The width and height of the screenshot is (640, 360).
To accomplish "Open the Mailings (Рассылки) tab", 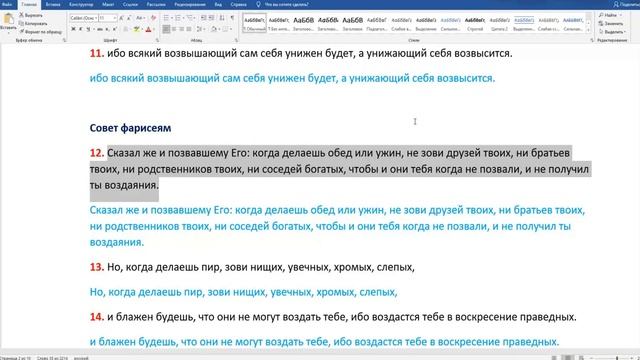I will click(x=156, y=4).
